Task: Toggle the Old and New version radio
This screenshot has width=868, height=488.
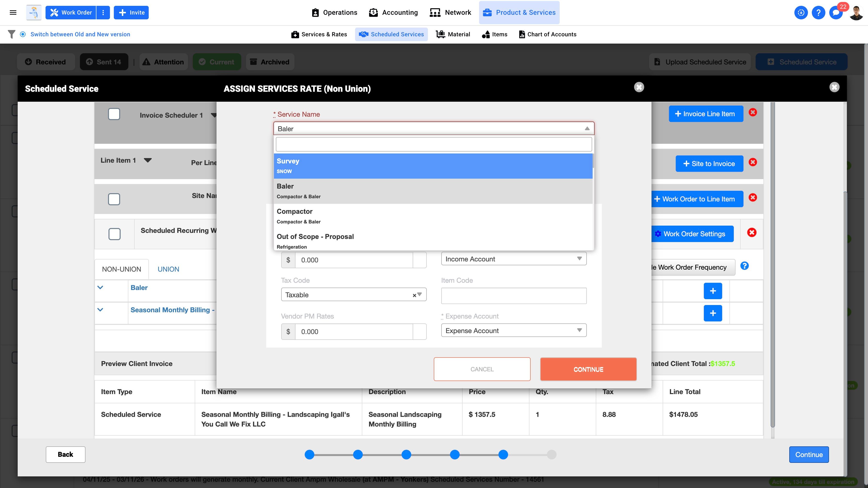Action: pyautogui.click(x=23, y=34)
